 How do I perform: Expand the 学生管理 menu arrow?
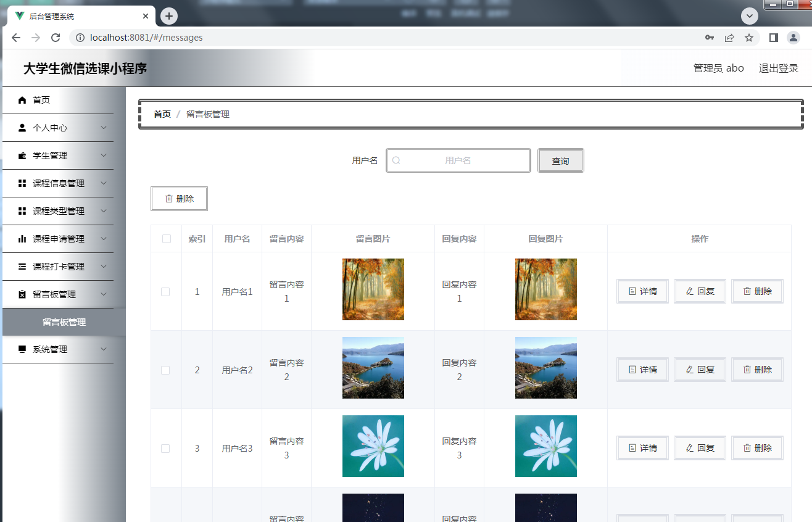click(104, 155)
